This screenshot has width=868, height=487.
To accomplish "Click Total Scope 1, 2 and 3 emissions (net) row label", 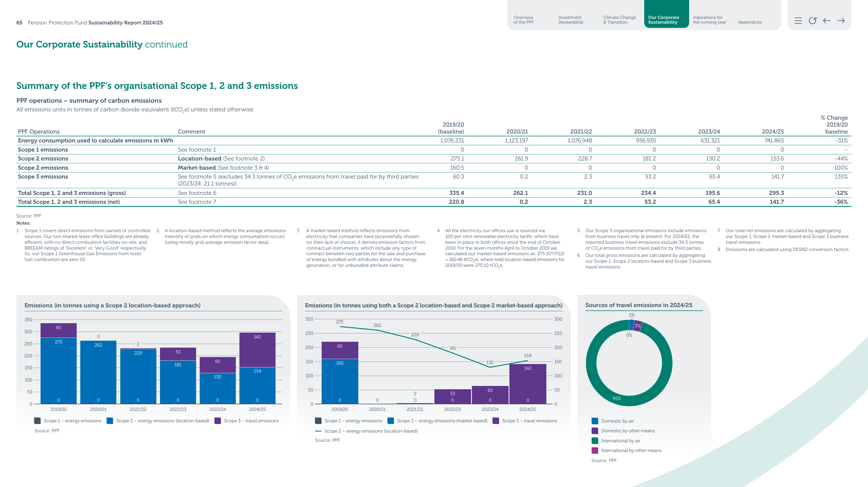I will point(69,202).
